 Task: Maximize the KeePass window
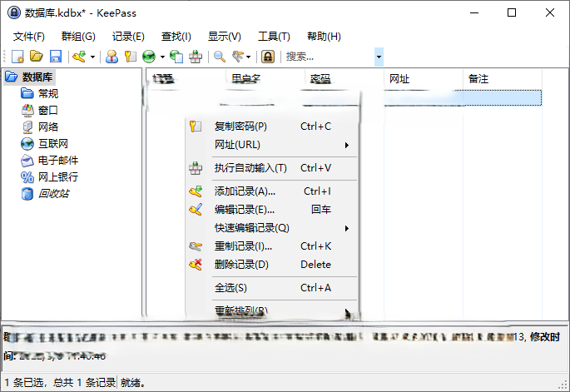512,12
